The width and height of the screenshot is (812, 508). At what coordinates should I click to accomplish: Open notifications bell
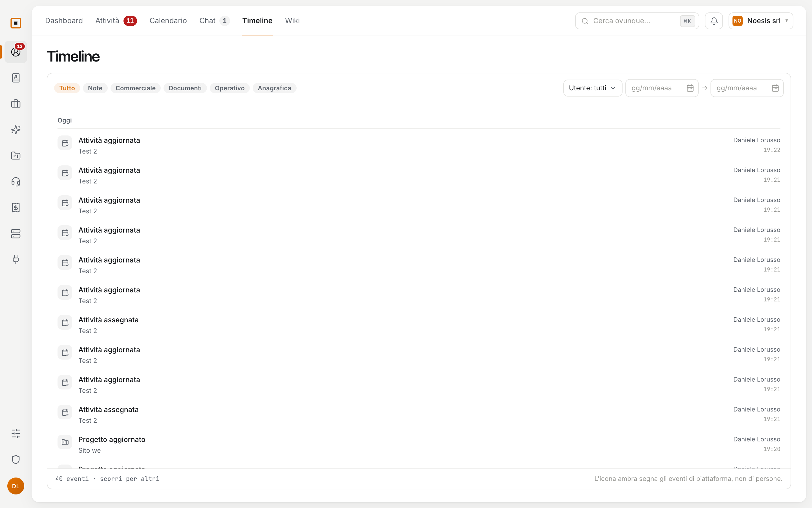click(x=714, y=21)
